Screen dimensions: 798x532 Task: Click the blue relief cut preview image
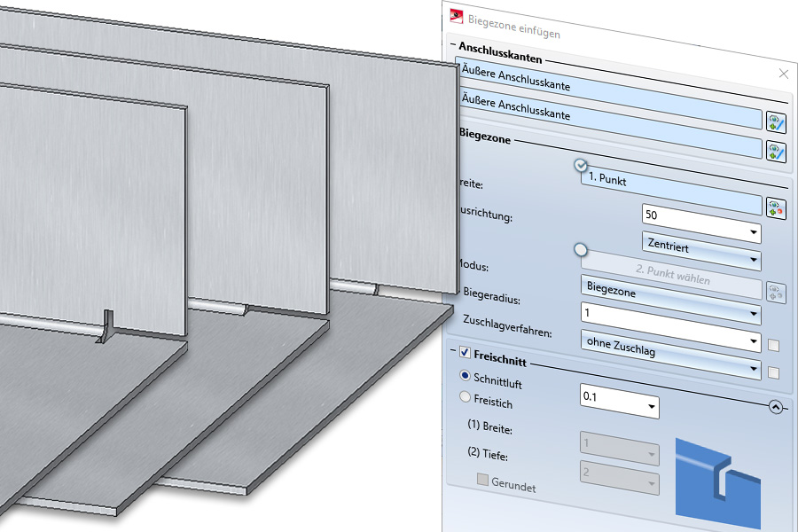[x=717, y=477]
